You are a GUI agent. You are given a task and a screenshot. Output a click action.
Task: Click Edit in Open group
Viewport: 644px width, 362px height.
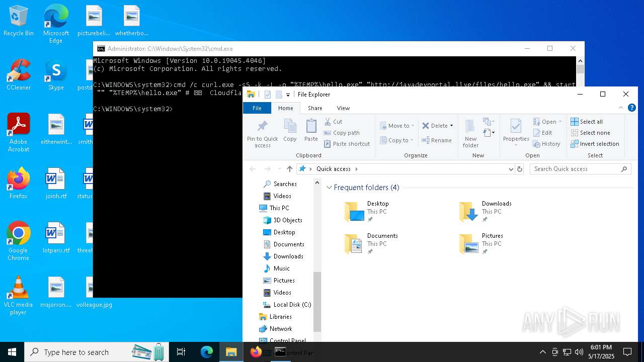pyautogui.click(x=542, y=133)
